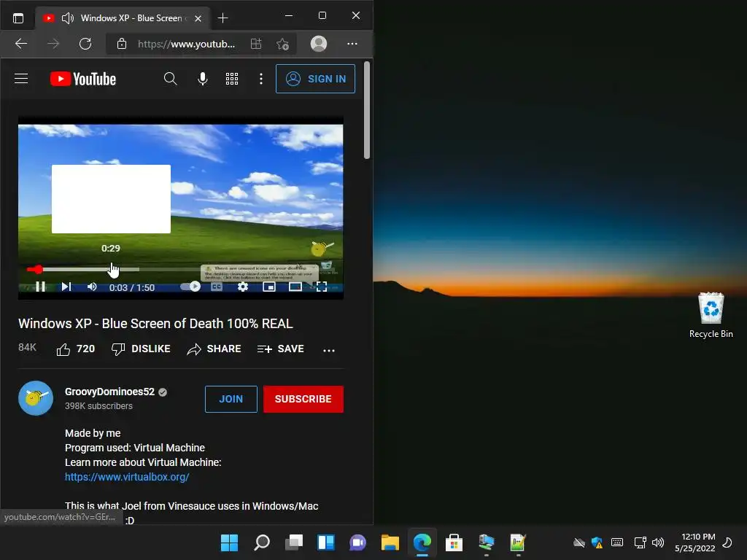Open the GroovyDominoes52 channel name
The image size is (747, 560).
click(109, 392)
